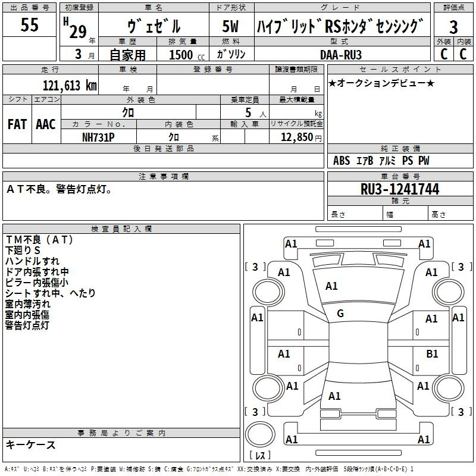Click the door type 5W
476x476 pixels.
click(x=231, y=26)
